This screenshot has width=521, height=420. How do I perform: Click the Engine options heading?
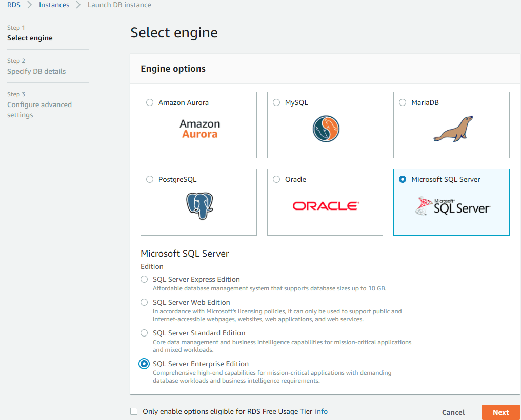point(173,69)
